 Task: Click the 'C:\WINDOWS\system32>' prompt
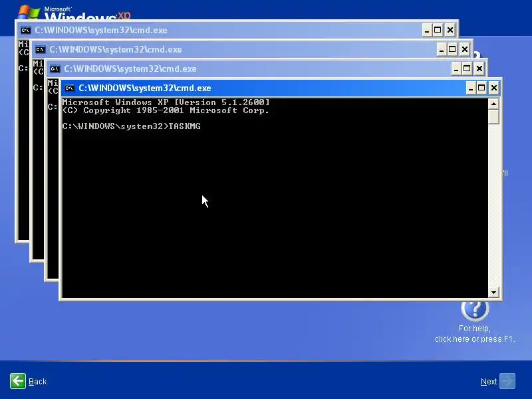[x=115, y=126]
